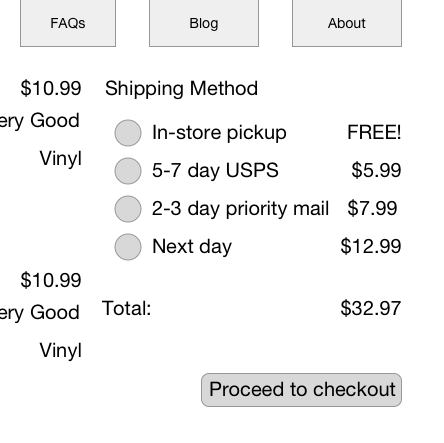This screenshot has width=444, height=443.
Task: Open the FAQs page
Action: pyautogui.click(x=68, y=23)
